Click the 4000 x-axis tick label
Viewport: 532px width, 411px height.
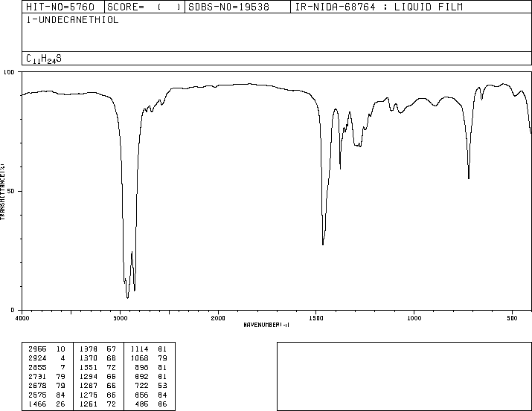click(22, 318)
